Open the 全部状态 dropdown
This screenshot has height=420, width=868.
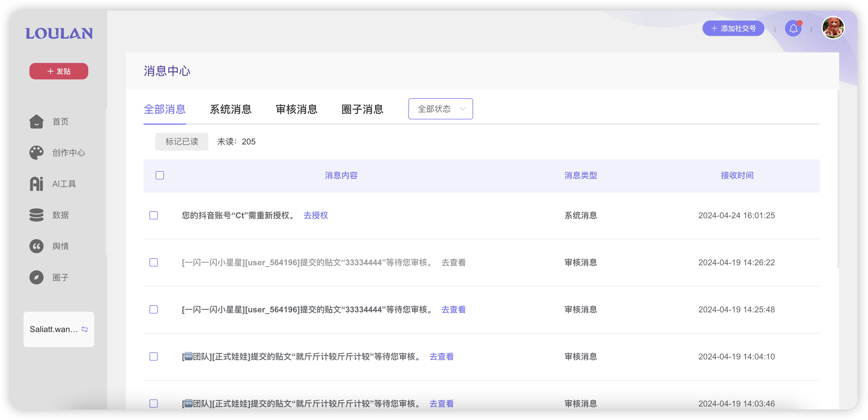[x=440, y=109]
